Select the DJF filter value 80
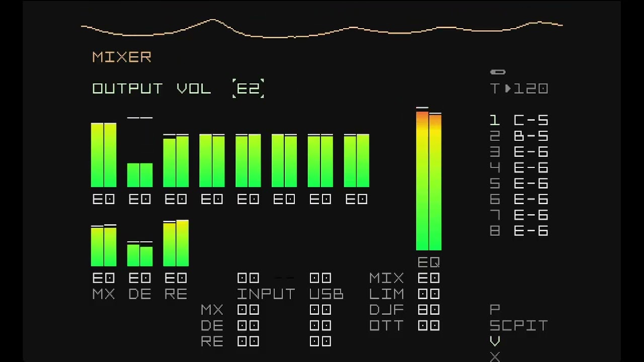 tap(429, 310)
